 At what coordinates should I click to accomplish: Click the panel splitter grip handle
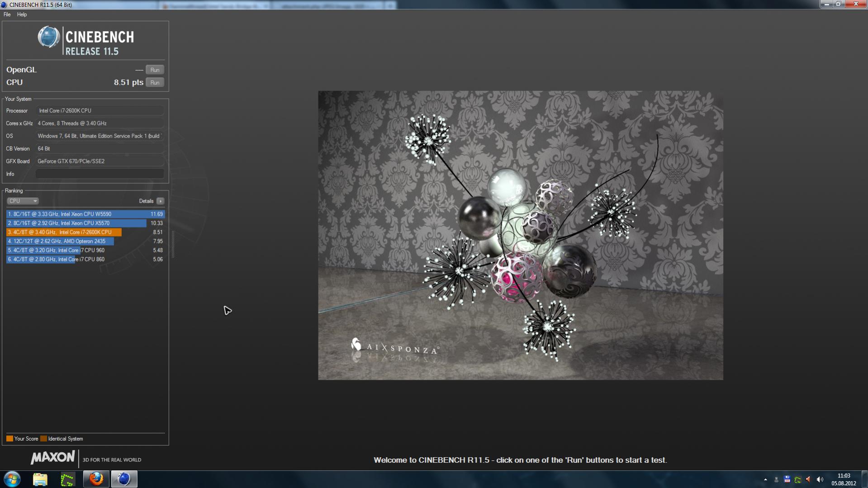(x=173, y=244)
